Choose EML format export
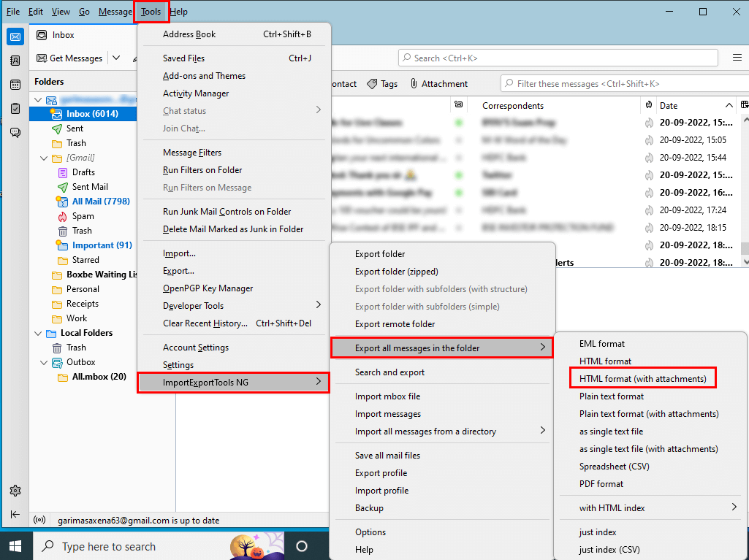Screen dimensions: 749x560 click(x=650, y=344)
